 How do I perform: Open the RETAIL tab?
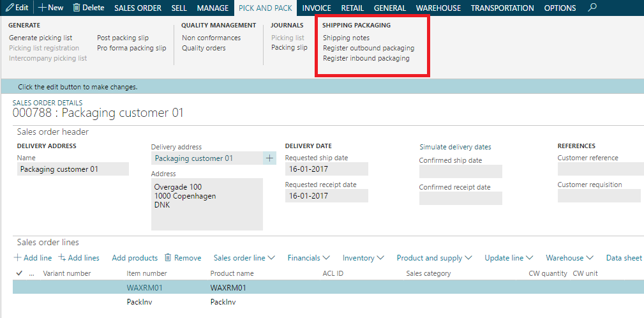352,8
